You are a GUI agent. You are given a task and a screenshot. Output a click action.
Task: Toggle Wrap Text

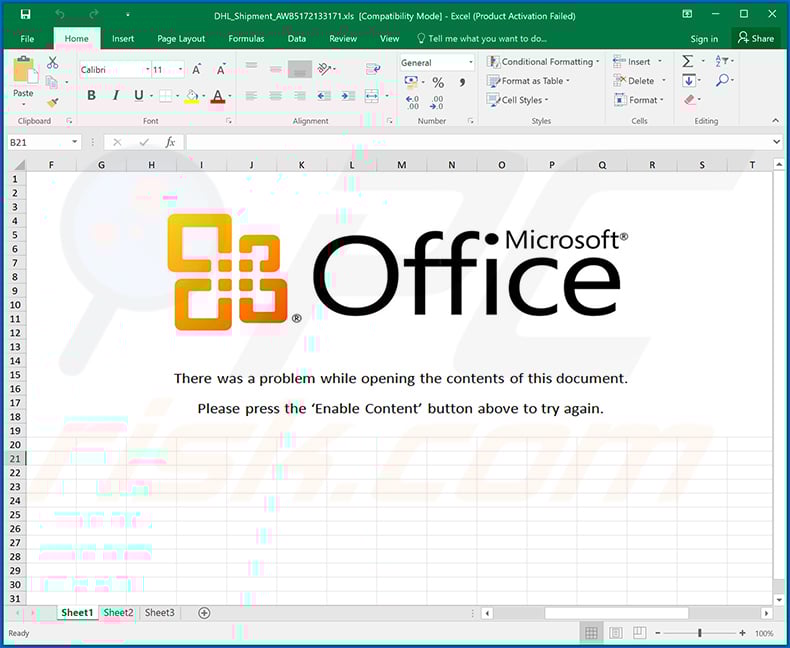click(373, 69)
